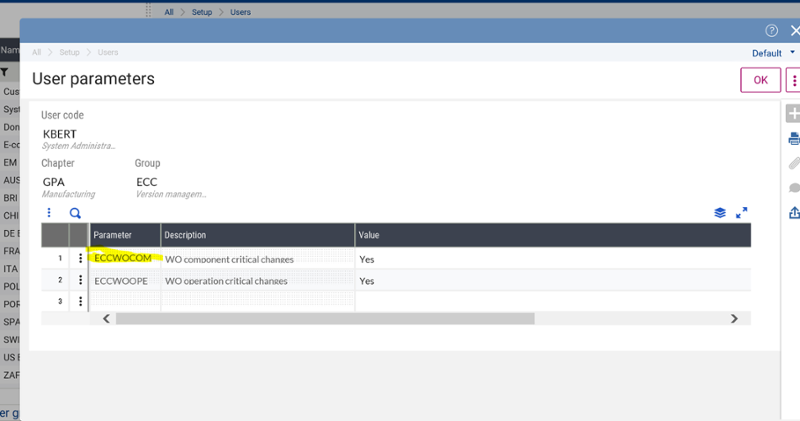The width and height of the screenshot is (800, 421).
Task: Select row number 2 in the grid
Action: (60, 280)
